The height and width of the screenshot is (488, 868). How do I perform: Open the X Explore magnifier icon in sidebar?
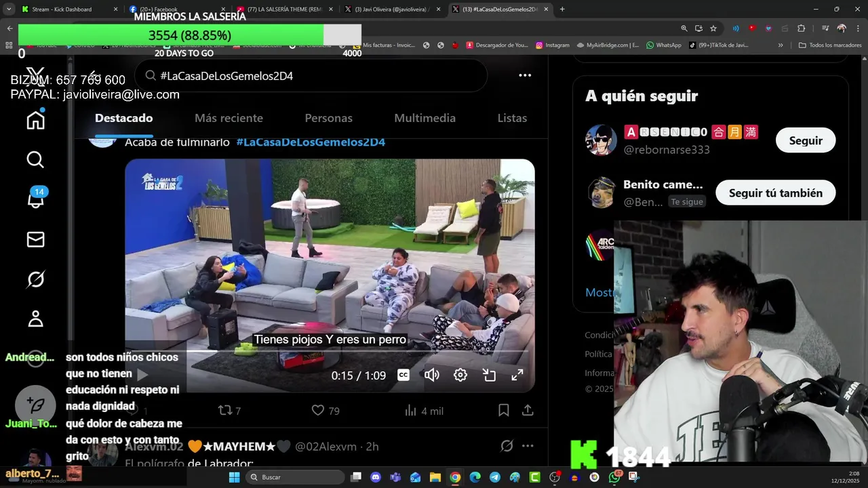tap(35, 159)
